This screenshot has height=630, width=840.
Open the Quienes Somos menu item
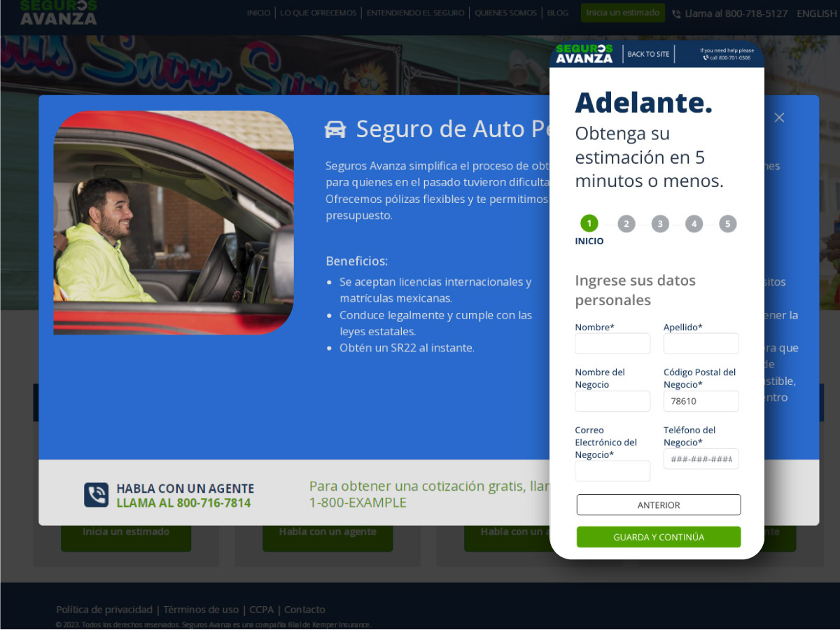[505, 13]
